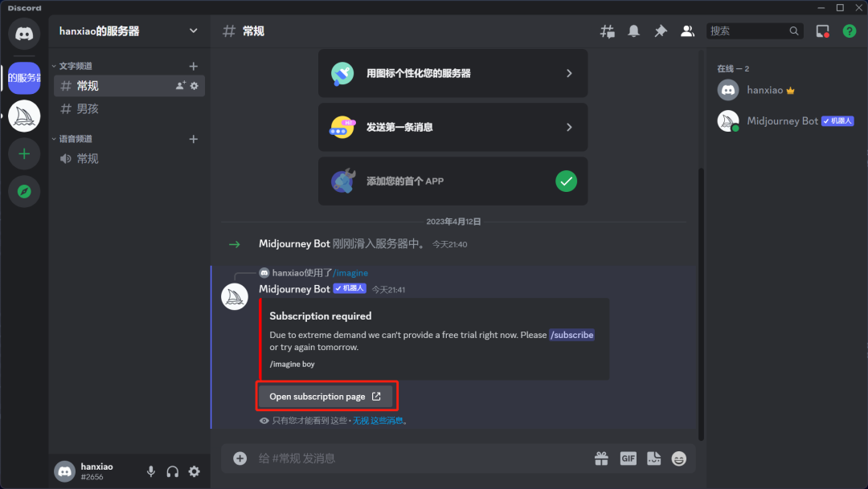Click plus attach icon in message box
The height and width of the screenshot is (489, 868).
(x=240, y=458)
